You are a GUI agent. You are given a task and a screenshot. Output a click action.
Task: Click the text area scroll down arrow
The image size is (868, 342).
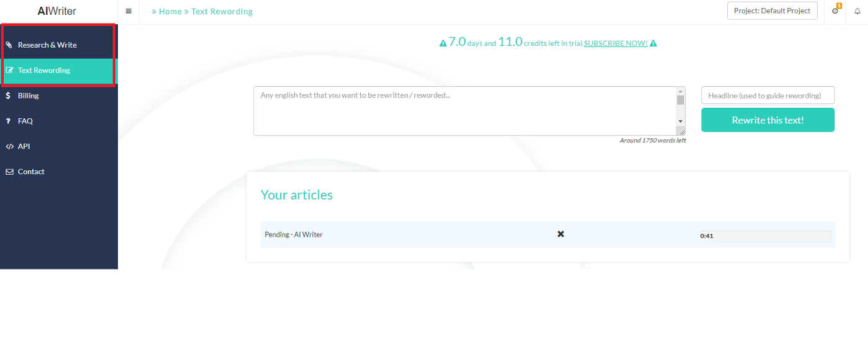pos(680,121)
